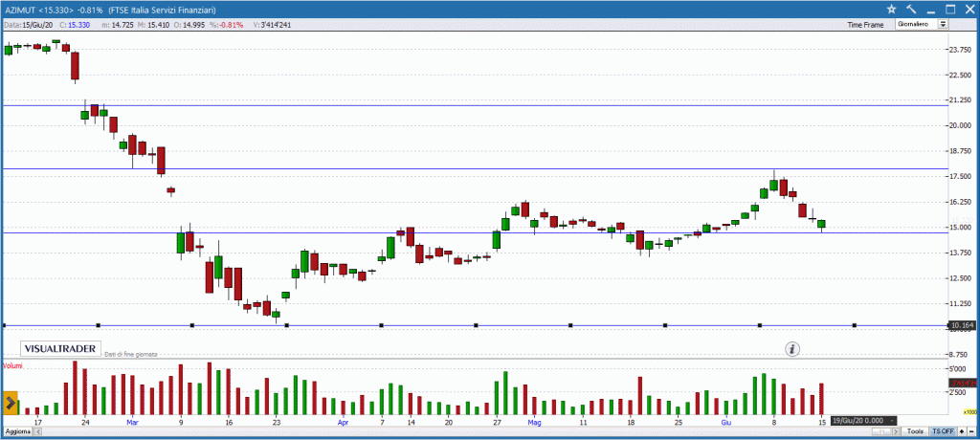
Task: Click the chart scroll right arrow
Action: coord(896,432)
